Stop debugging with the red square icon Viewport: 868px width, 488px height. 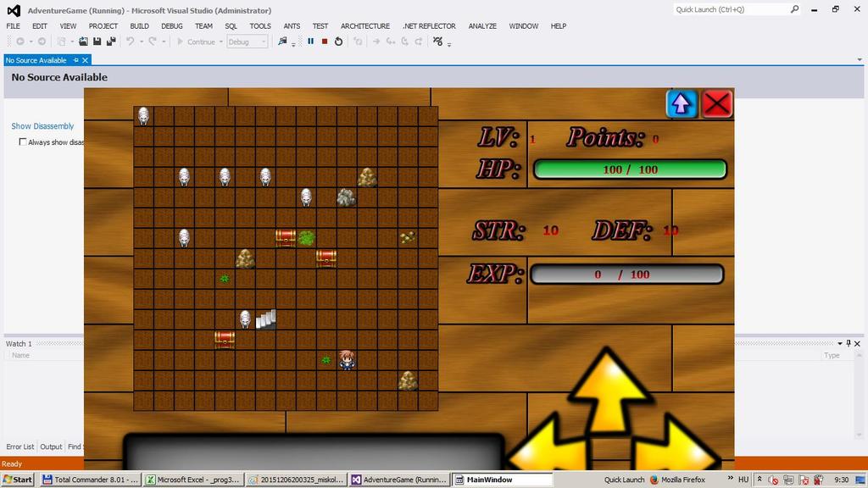click(325, 42)
